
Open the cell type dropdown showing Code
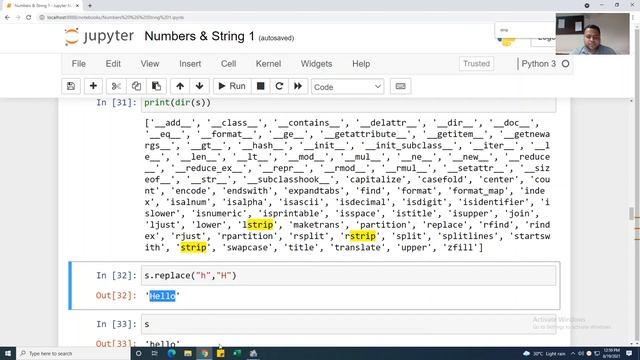pos(347,87)
